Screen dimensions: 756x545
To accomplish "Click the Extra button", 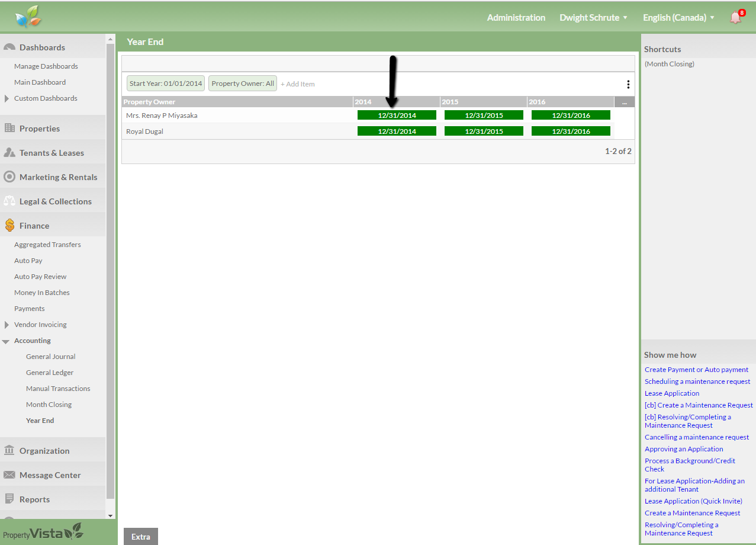I will tap(141, 537).
